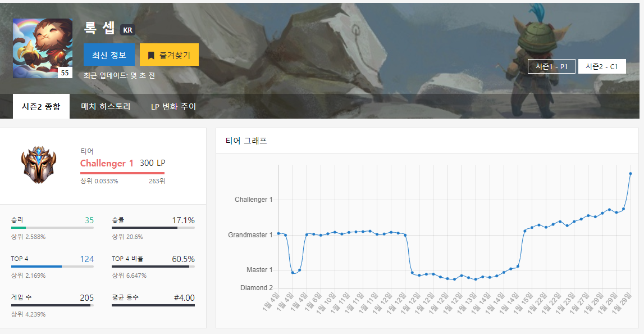
Task: Click the KR region badge
Action: point(127,30)
